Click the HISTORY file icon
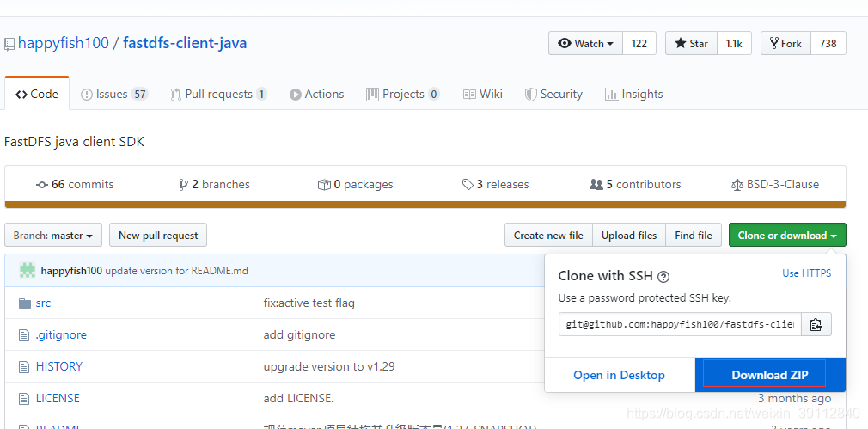 24,366
